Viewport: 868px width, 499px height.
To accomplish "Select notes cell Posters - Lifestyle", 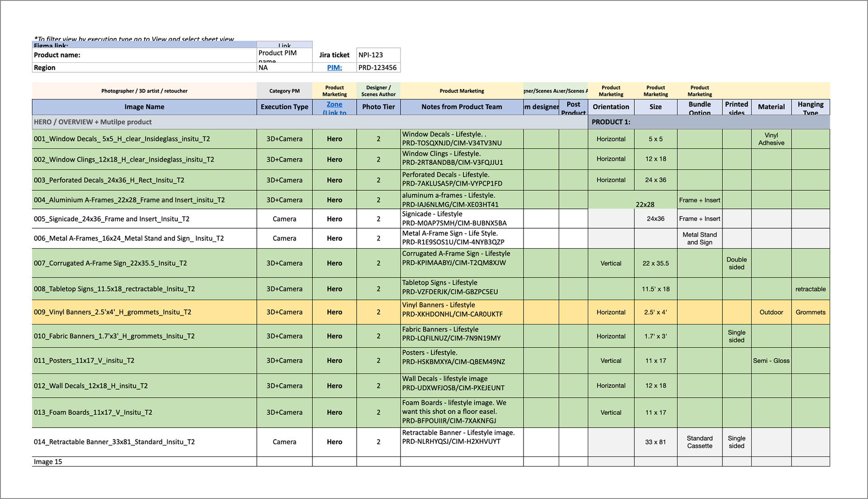I will point(462,360).
